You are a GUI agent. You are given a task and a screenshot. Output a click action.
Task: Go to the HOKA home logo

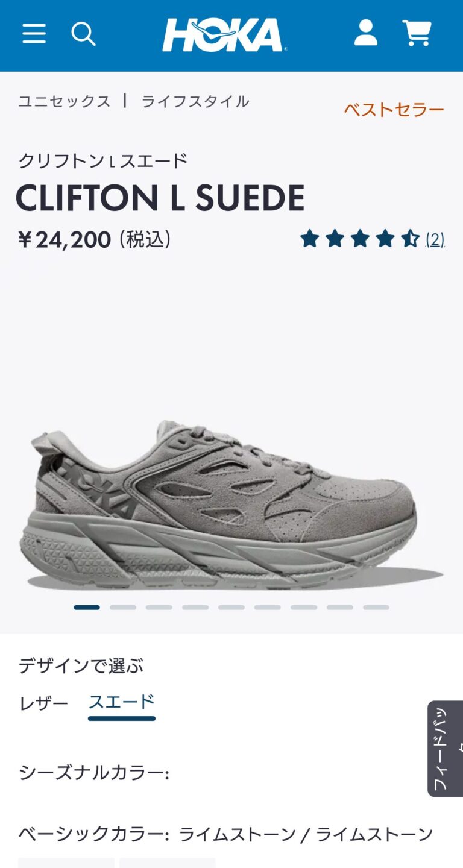click(x=224, y=34)
